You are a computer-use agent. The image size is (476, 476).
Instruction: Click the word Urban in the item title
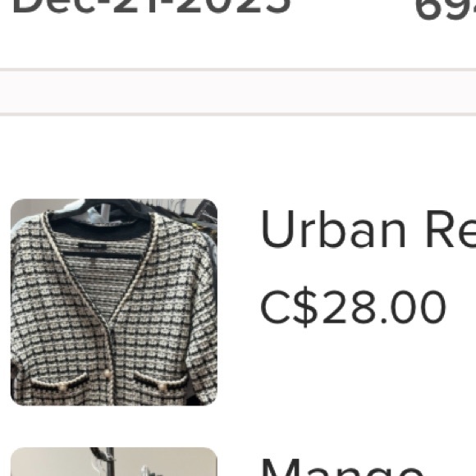[333, 229]
